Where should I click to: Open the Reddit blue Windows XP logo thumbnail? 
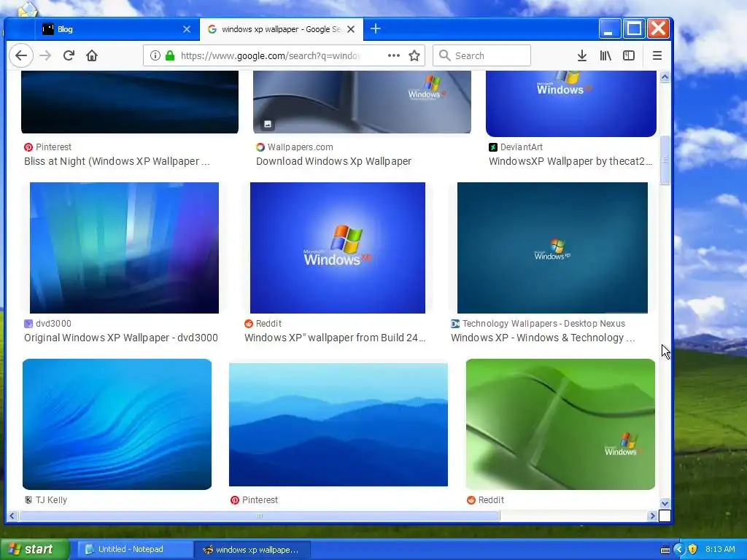338,248
